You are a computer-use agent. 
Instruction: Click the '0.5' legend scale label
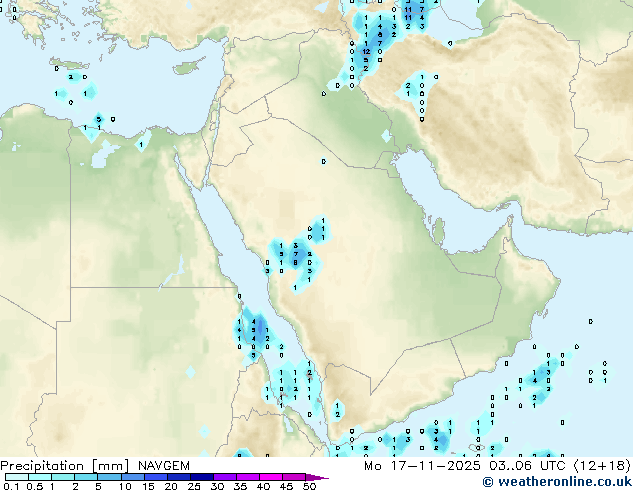click(34, 486)
